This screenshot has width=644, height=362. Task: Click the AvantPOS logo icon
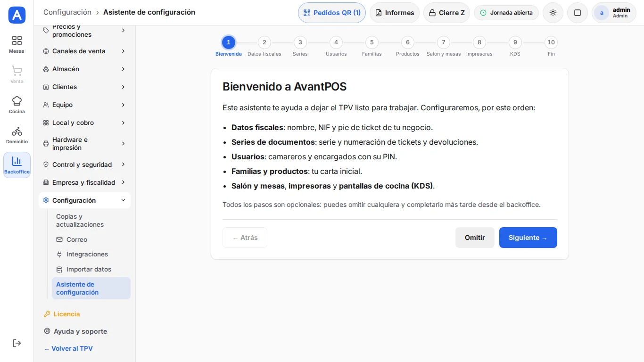coord(17,15)
